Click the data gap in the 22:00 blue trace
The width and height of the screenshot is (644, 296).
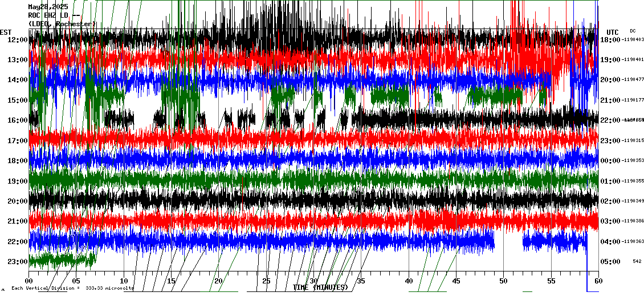click(508, 241)
